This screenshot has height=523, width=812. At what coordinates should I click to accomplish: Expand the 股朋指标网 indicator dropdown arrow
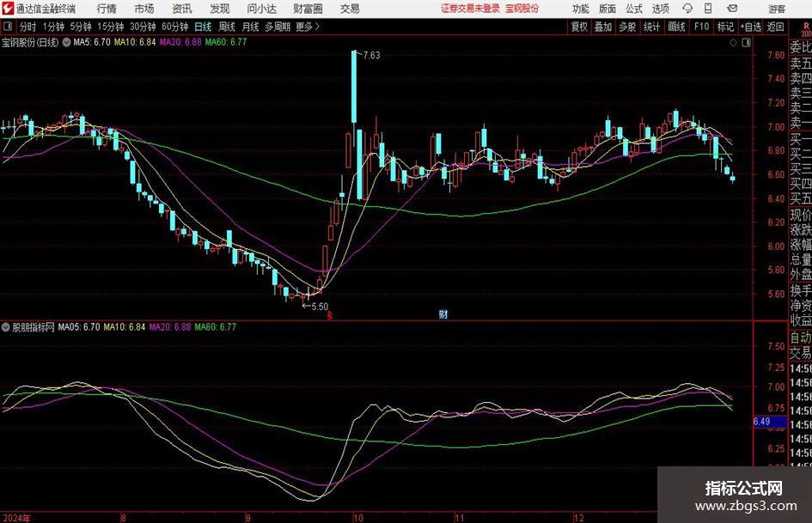[x=6, y=326]
